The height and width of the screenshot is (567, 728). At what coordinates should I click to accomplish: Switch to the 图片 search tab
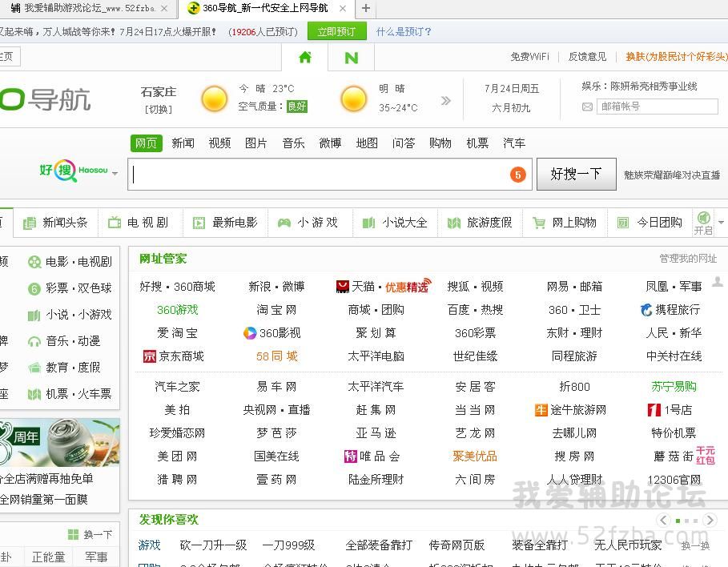(x=256, y=143)
